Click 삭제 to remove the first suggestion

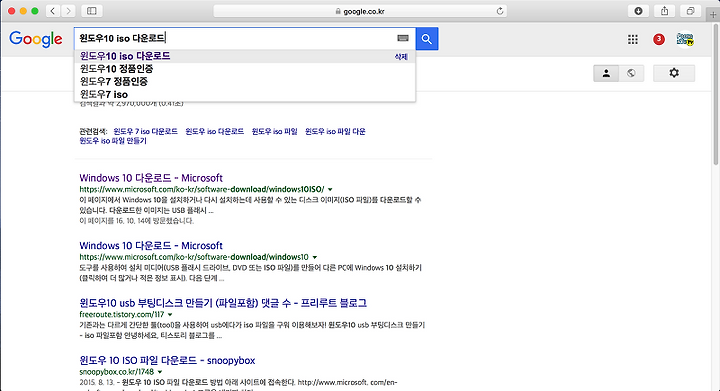pos(401,56)
